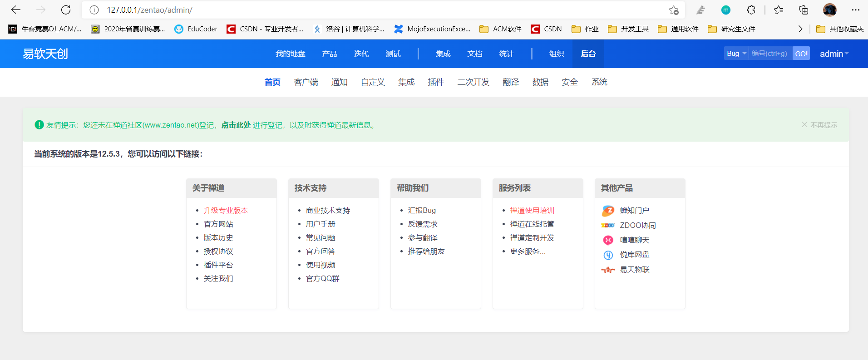
Task: Expand the bookmarks overflow chevron
Action: point(800,29)
